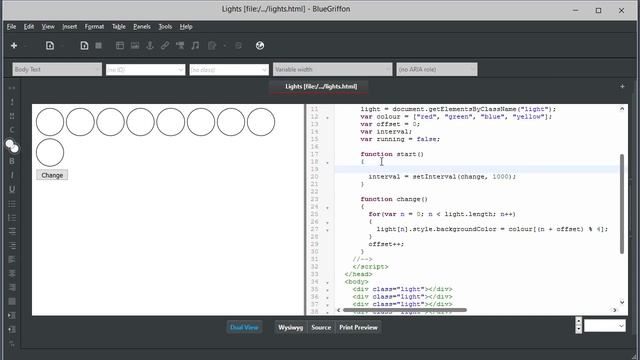This screenshot has height=360, width=640.
Task: Click 'var running = false;' code line
Action: pyautogui.click(x=400, y=139)
